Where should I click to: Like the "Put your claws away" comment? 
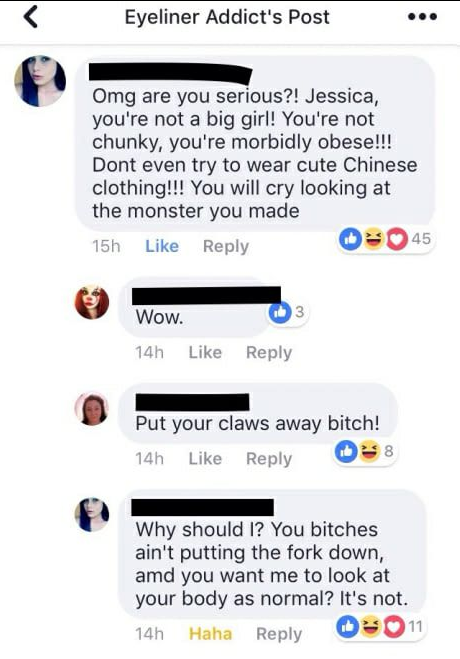205,459
